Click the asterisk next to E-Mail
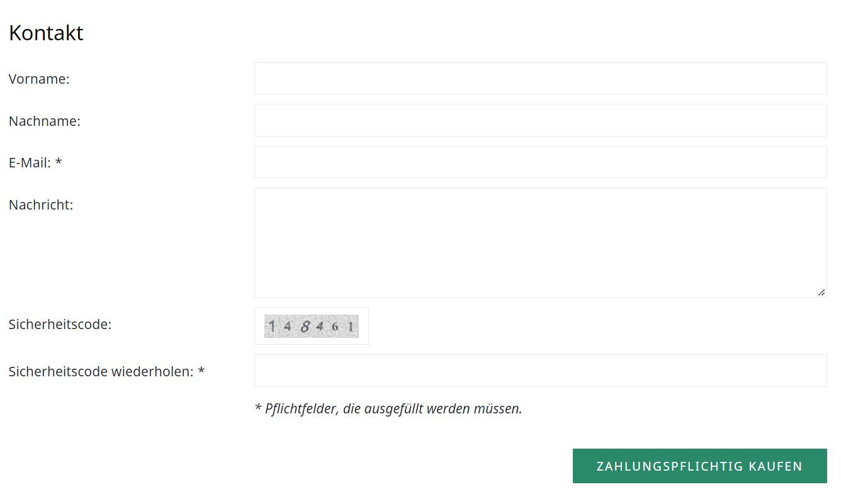Image resolution: width=841 pixels, height=504 pixels. pyautogui.click(x=59, y=162)
